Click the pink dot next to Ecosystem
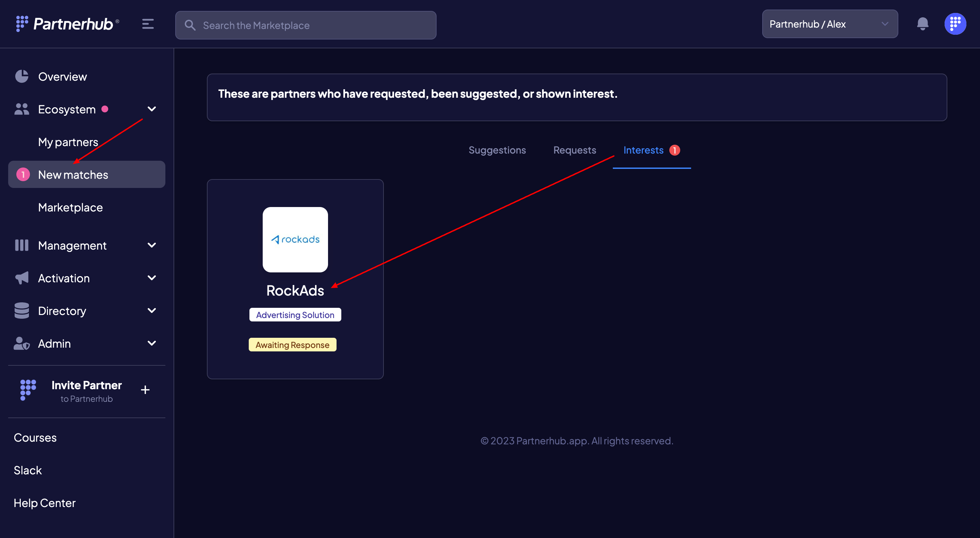 click(104, 109)
